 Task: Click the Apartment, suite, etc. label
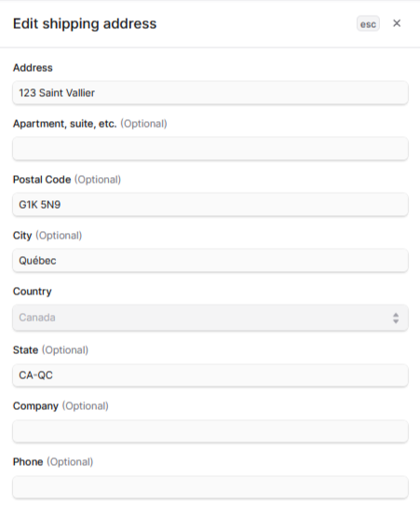[x=64, y=124]
